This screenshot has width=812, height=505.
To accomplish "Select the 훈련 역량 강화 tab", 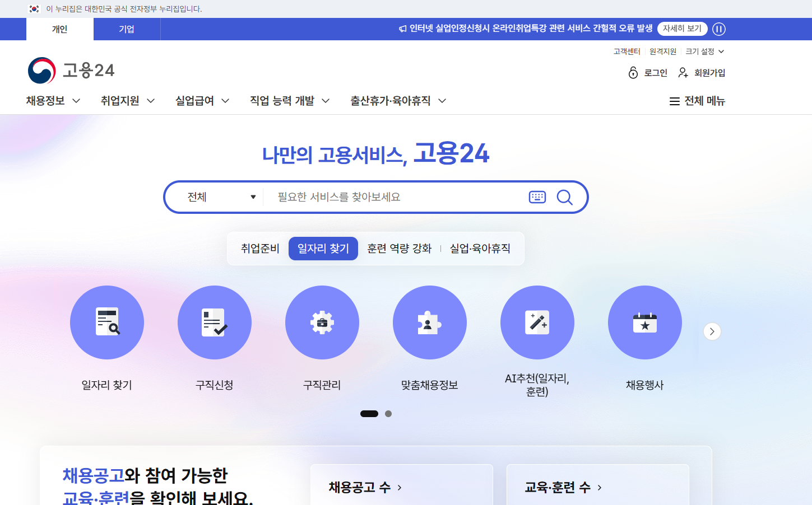I will [400, 249].
